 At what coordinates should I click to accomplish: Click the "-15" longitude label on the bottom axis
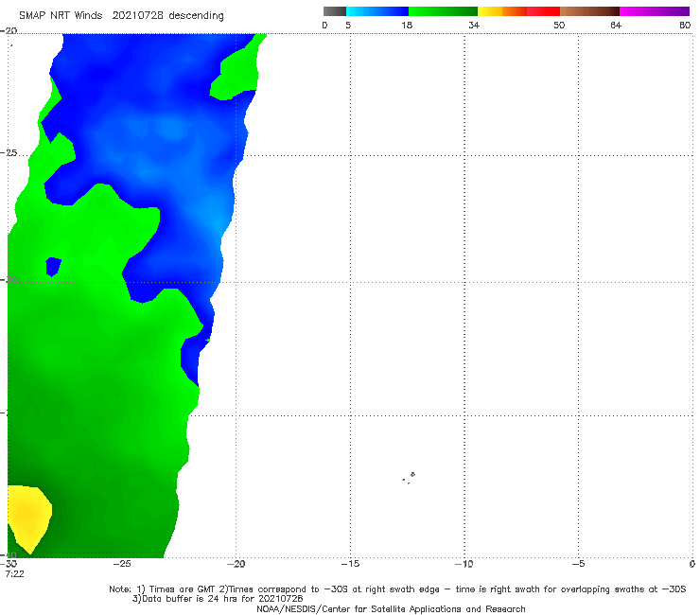tap(350, 564)
